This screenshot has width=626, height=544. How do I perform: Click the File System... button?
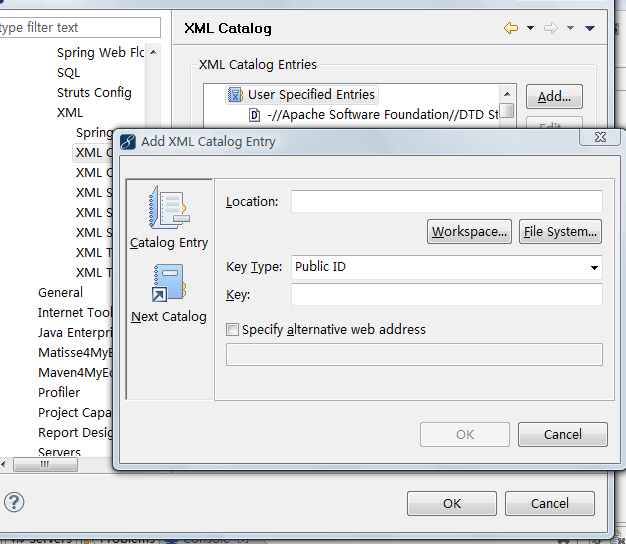(560, 231)
